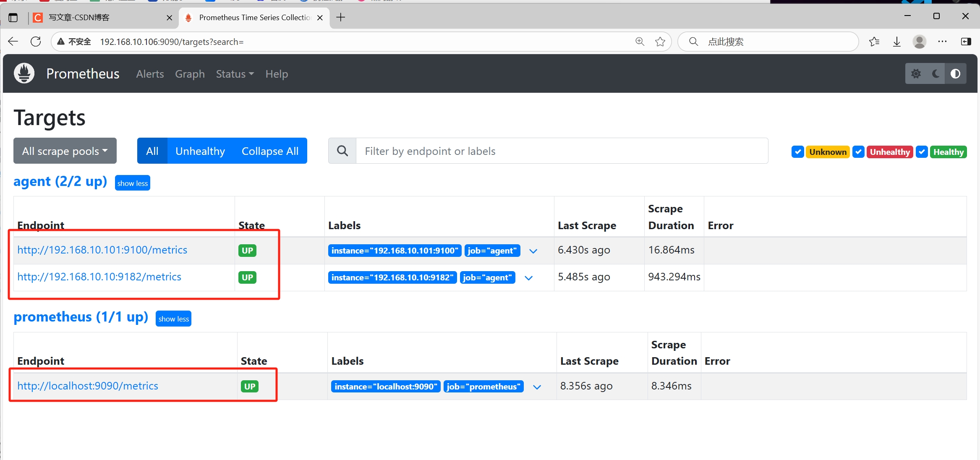Image resolution: width=980 pixels, height=460 pixels.
Task: Expand labels for 192.168.10.101:9100 target
Action: click(x=533, y=251)
